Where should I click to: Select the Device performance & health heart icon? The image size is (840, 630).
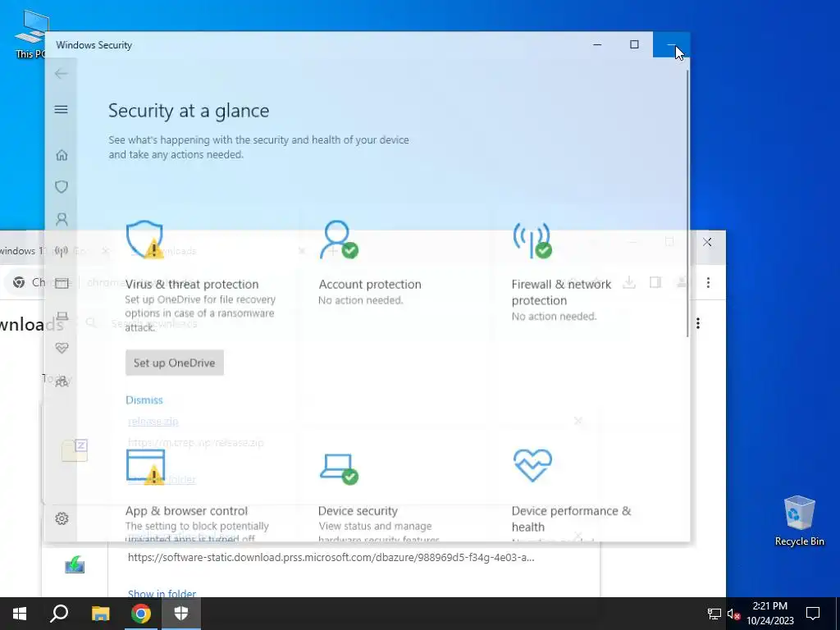tap(532, 465)
